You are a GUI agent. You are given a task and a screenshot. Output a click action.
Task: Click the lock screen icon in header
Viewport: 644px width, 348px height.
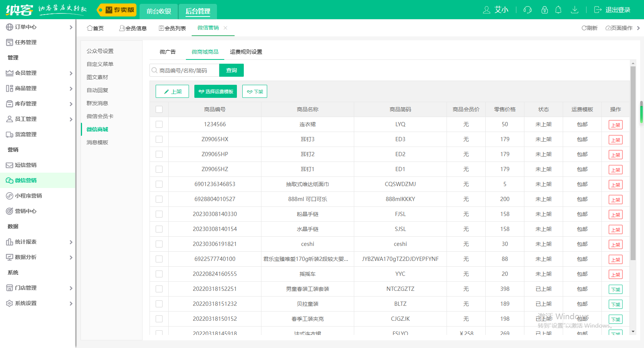tap(544, 10)
